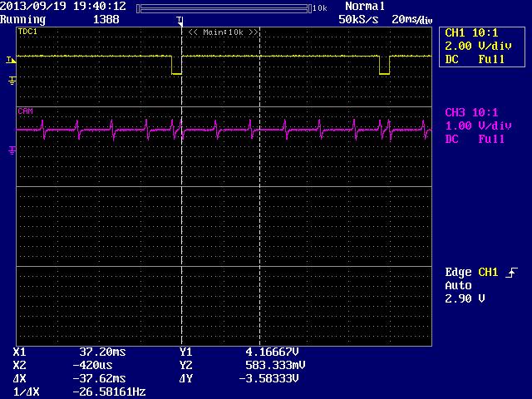532x399 pixels.
Task: Select the CH1 2.00 V/div scale
Action: coord(478,47)
